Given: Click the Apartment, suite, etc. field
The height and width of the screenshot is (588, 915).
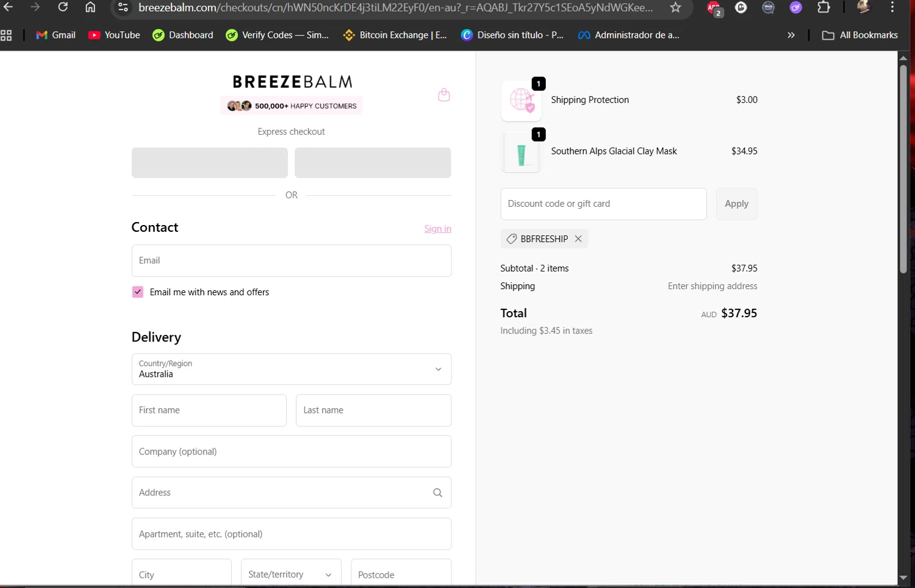Looking at the screenshot, I should (x=292, y=534).
